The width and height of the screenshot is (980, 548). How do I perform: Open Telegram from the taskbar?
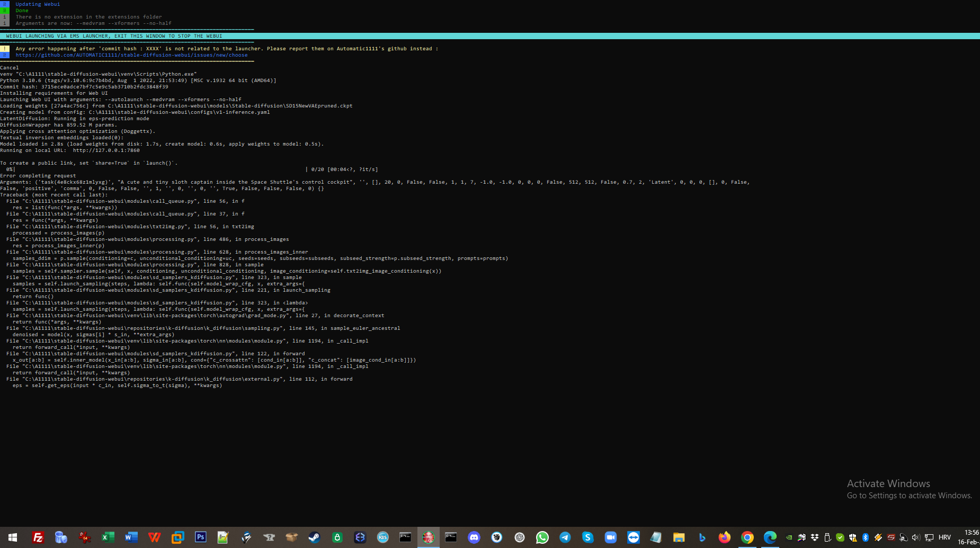[565, 537]
